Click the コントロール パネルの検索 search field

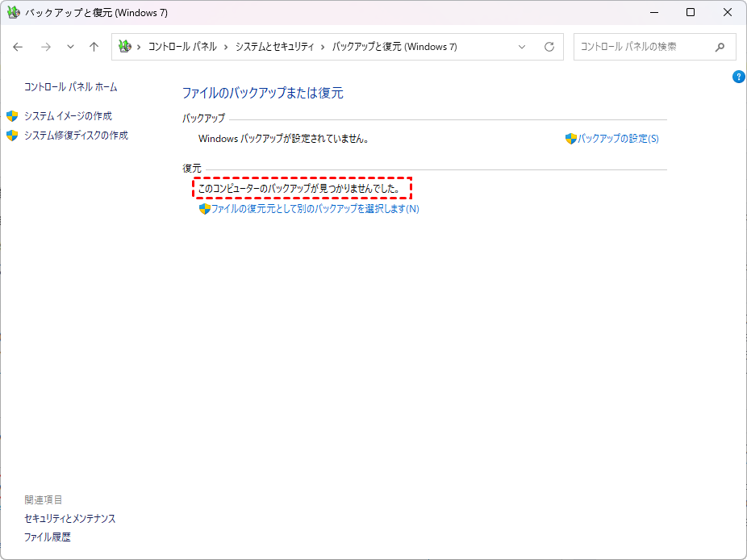[641, 47]
